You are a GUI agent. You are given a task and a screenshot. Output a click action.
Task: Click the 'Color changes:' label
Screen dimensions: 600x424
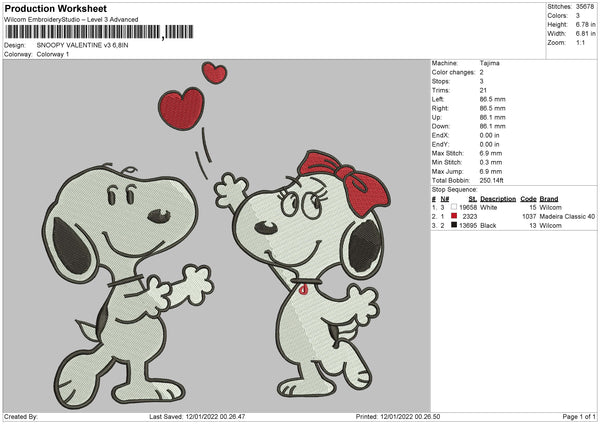pos(453,72)
